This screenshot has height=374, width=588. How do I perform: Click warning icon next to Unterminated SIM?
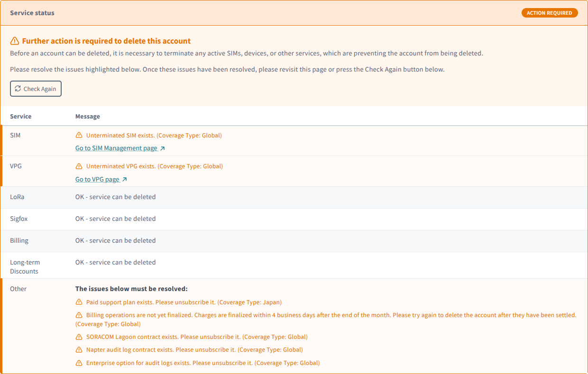[79, 135]
